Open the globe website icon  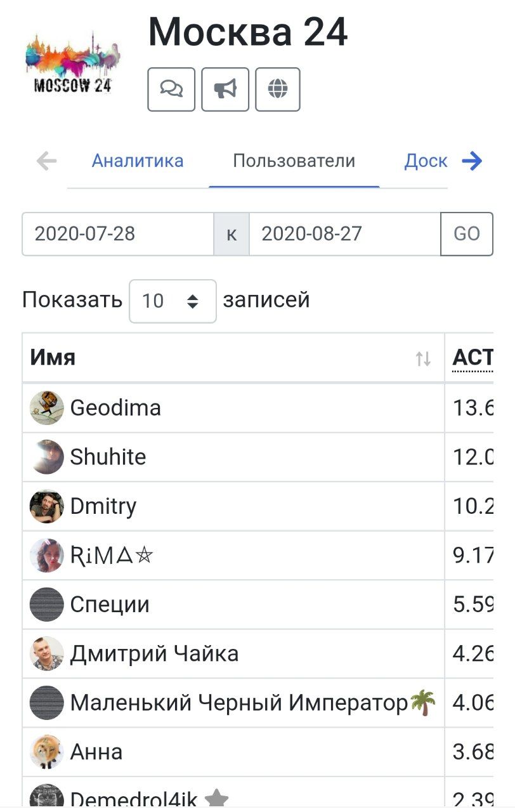278,89
